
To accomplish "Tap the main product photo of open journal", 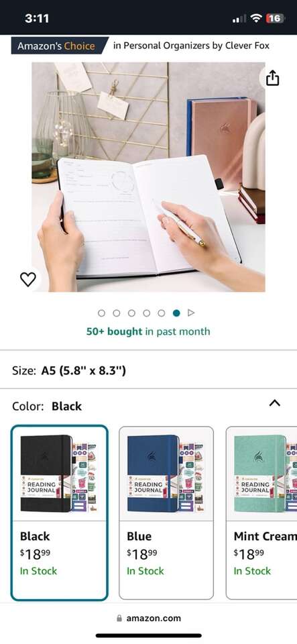I will [x=149, y=177].
